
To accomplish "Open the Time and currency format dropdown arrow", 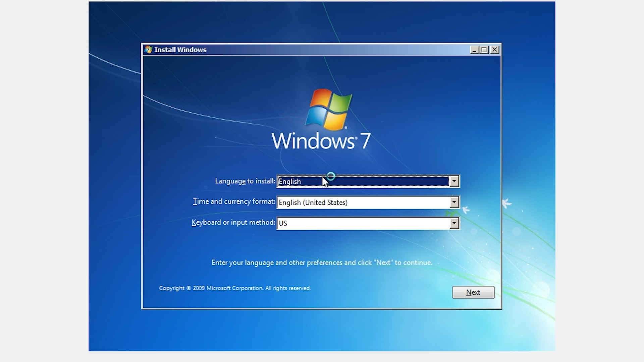I will [454, 202].
